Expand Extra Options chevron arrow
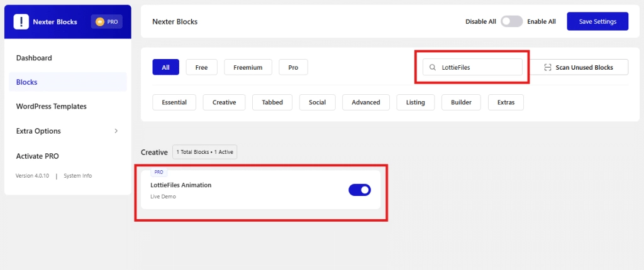 click(116, 131)
